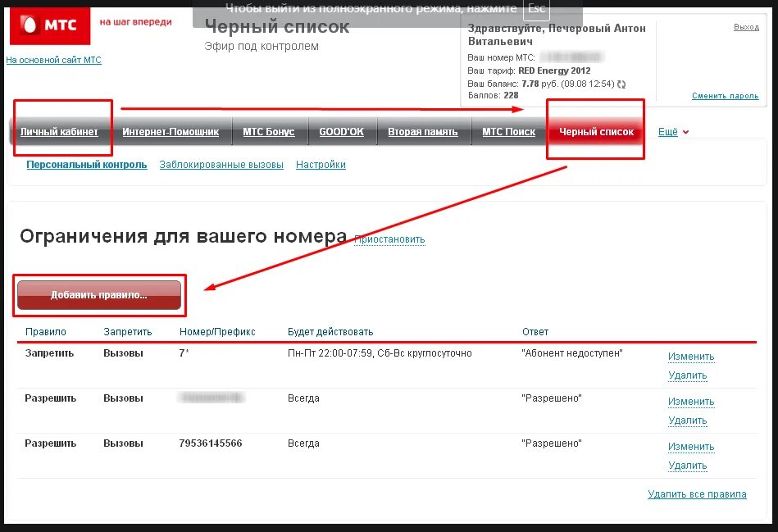Switch to Интернет-Помощник tab
Viewport: 778px width, 532px height.
pyautogui.click(x=171, y=131)
